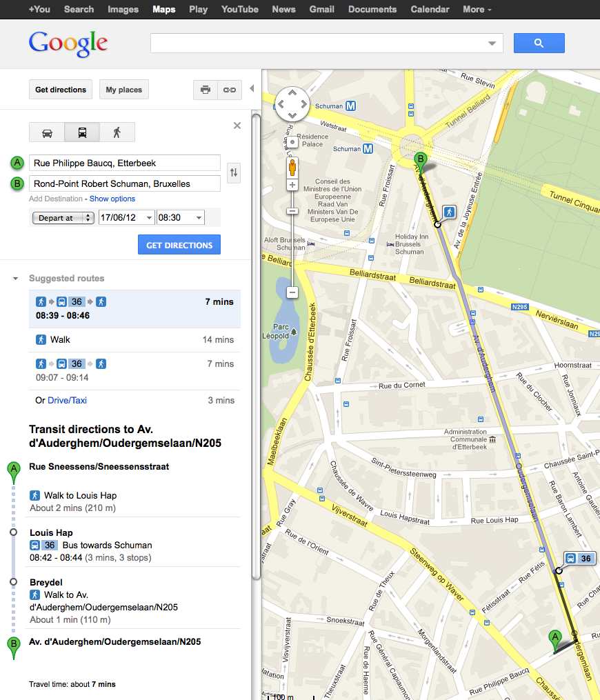Open Play from top bar
Screen dimensions: 600x700
198,10
